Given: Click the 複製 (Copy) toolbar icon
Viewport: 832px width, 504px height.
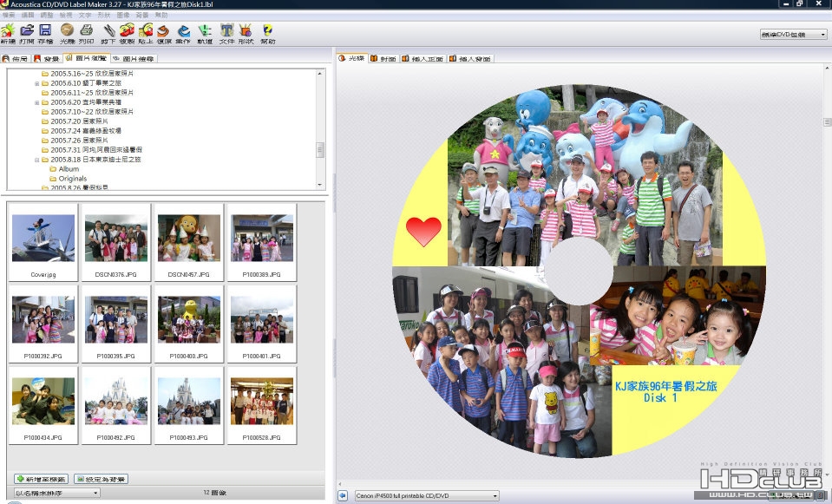Looking at the screenshot, I should [x=127, y=33].
